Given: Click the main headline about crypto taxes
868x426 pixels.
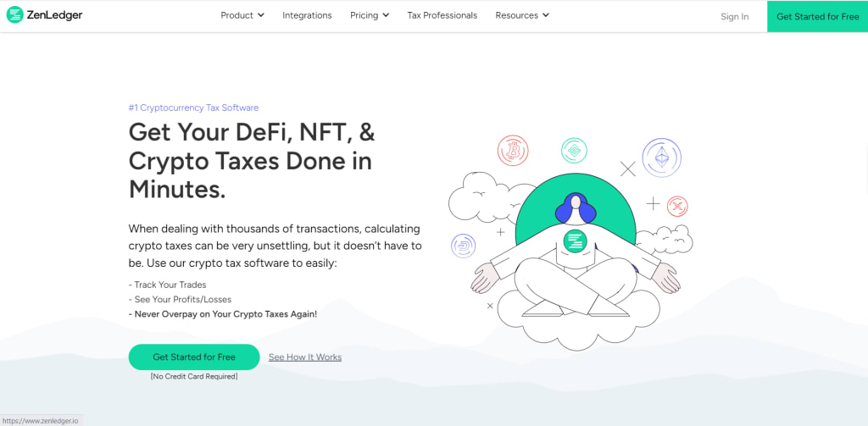Looking at the screenshot, I should pyautogui.click(x=252, y=161).
